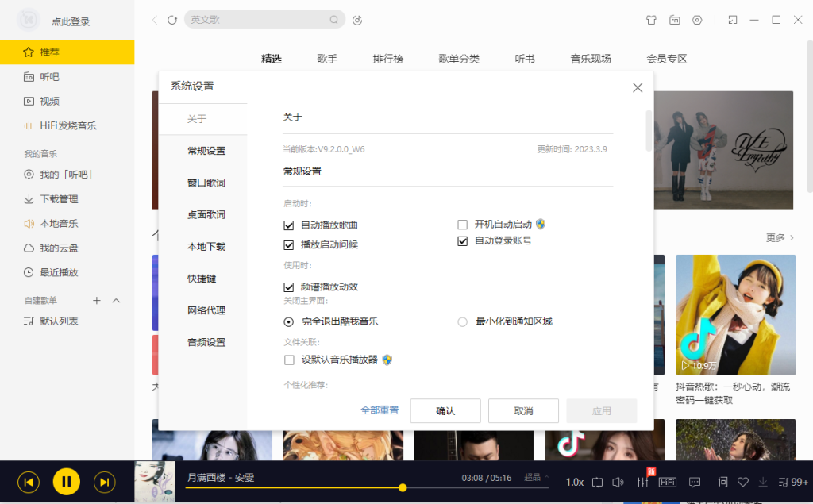Click the search magnifier icon

[x=334, y=20]
